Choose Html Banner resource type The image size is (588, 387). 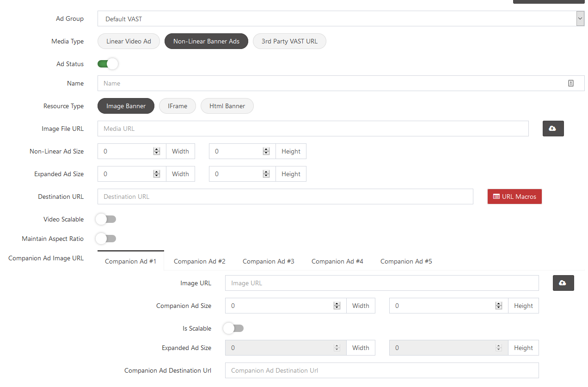tap(227, 106)
